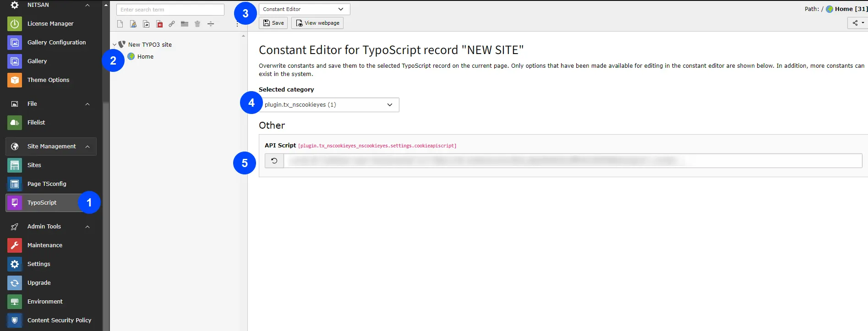The width and height of the screenshot is (868, 331).
Task: Open the Theme Options module
Action: click(x=51, y=80)
